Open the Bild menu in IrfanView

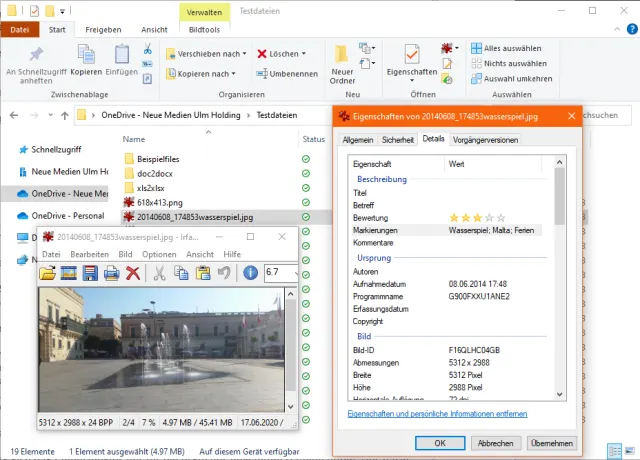126,254
